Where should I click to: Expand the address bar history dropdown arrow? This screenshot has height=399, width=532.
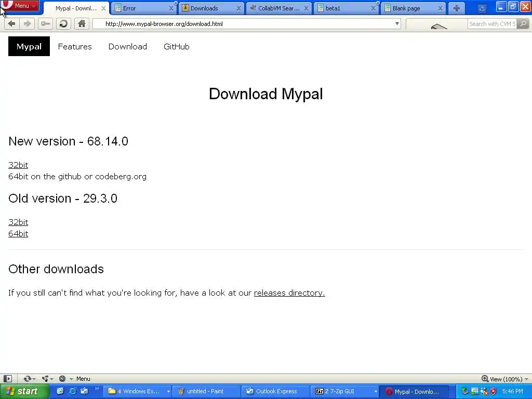click(397, 24)
